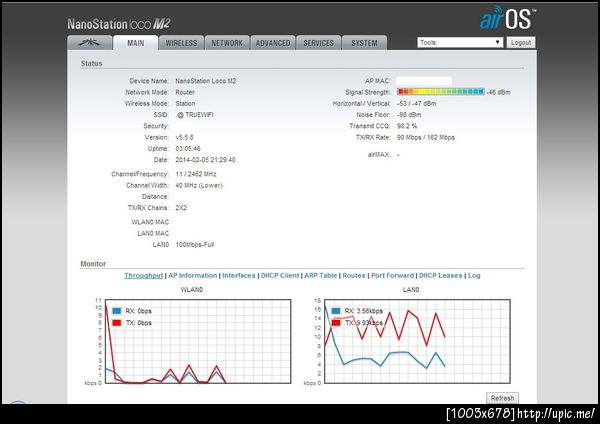Click the AP MAC field box
Screen dimensions: 600x424
click(x=424, y=81)
